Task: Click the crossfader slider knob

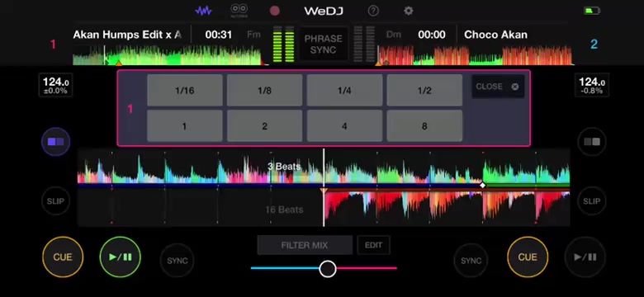Action: click(328, 269)
